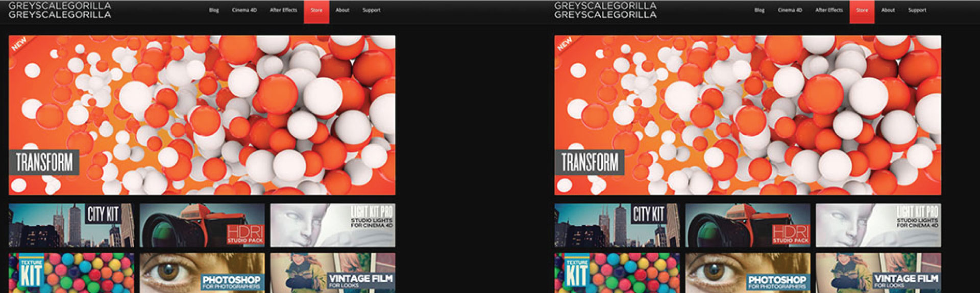
Task: Open Blog in the right page's navigation
Action: 759,10
